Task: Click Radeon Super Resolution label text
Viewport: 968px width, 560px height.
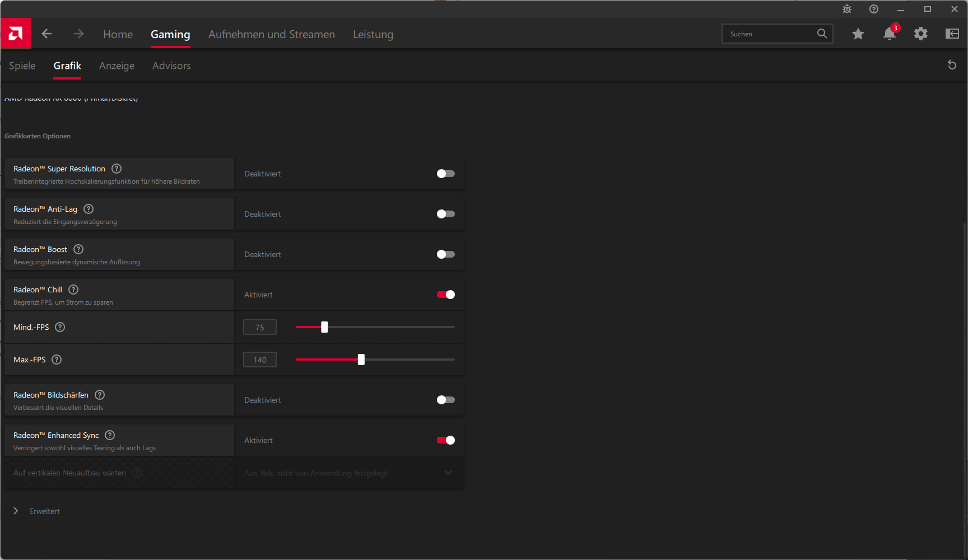Action: (59, 169)
